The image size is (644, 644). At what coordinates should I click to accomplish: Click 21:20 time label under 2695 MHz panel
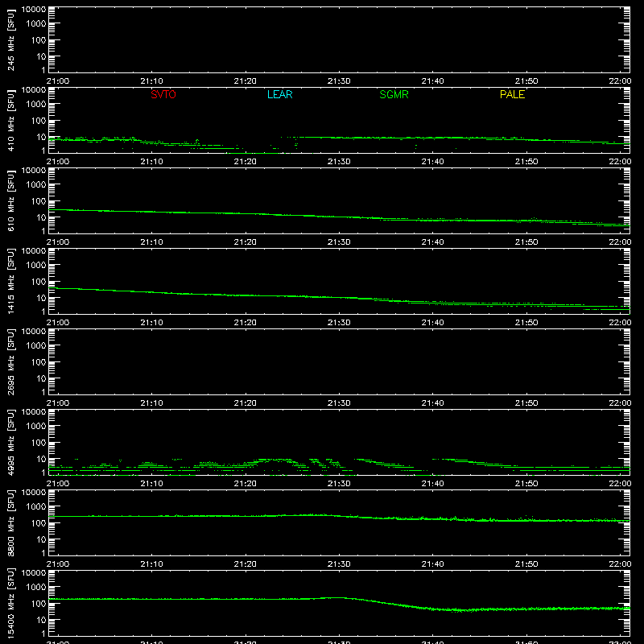246,403
